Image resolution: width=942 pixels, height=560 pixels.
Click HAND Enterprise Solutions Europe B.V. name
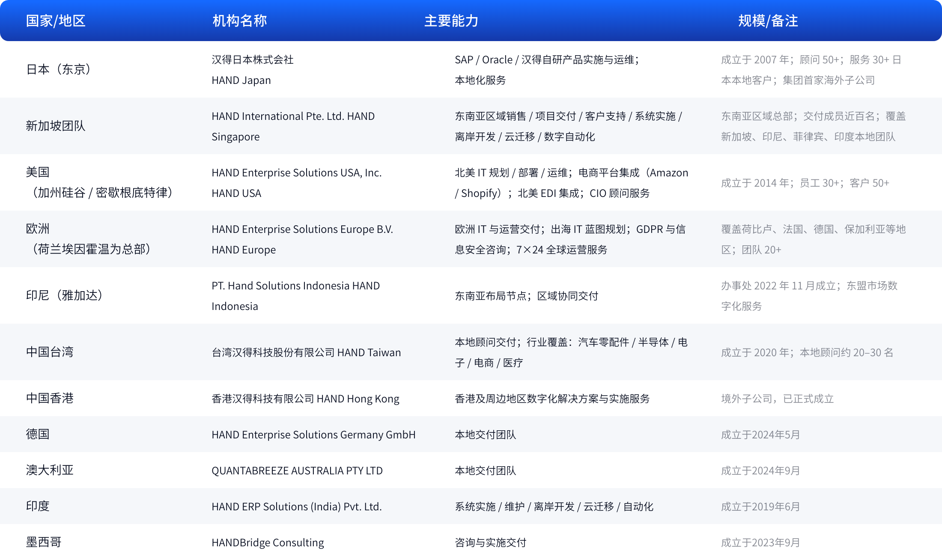[302, 239]
